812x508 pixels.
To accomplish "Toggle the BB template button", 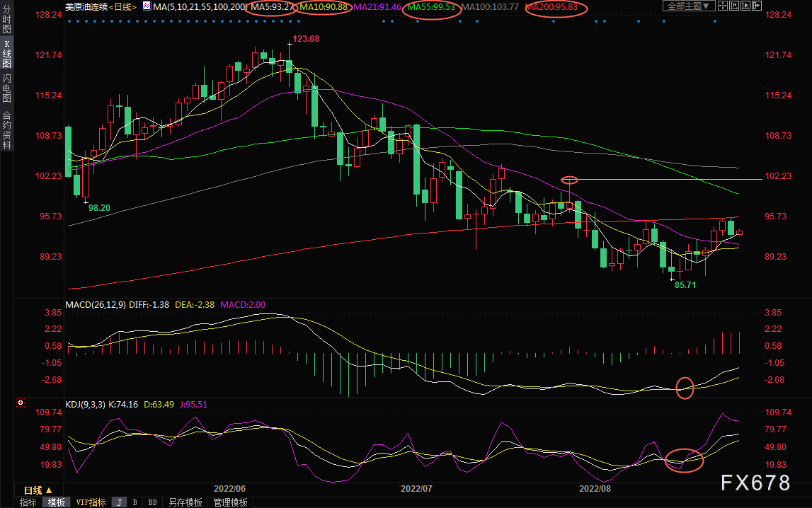I will click(152, 502).
